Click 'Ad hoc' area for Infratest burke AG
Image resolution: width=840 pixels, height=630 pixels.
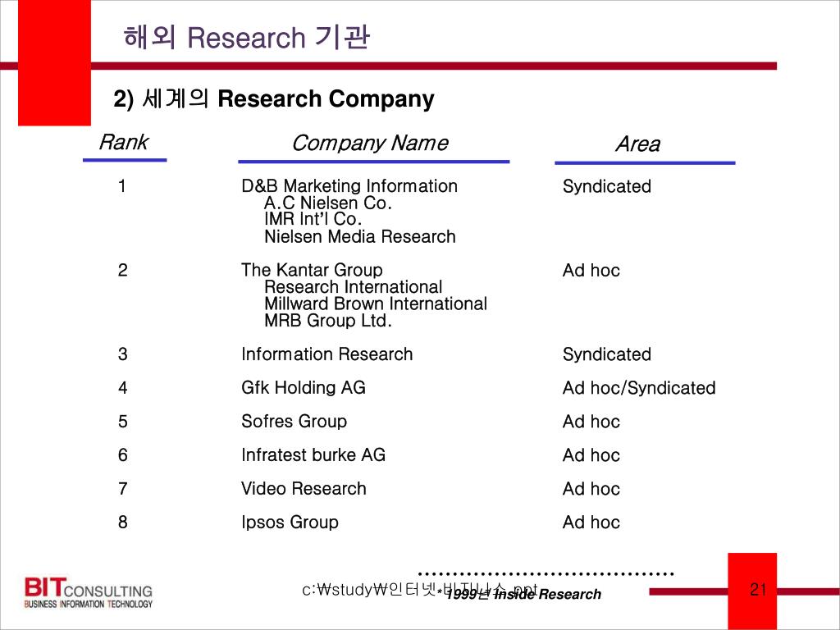point(591,455)
